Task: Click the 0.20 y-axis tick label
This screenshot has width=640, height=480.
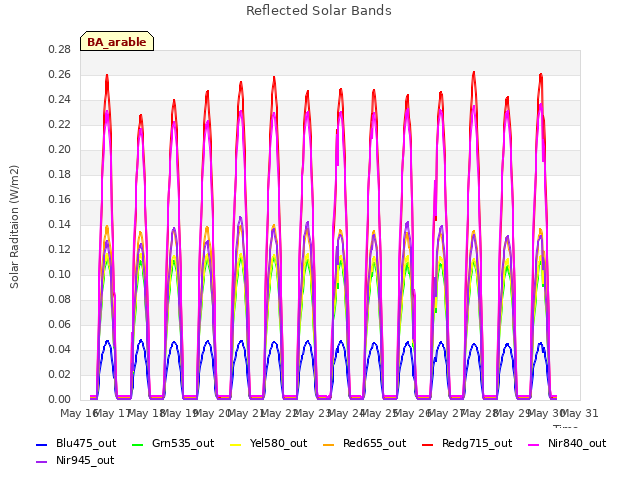Action: point(60,149)
